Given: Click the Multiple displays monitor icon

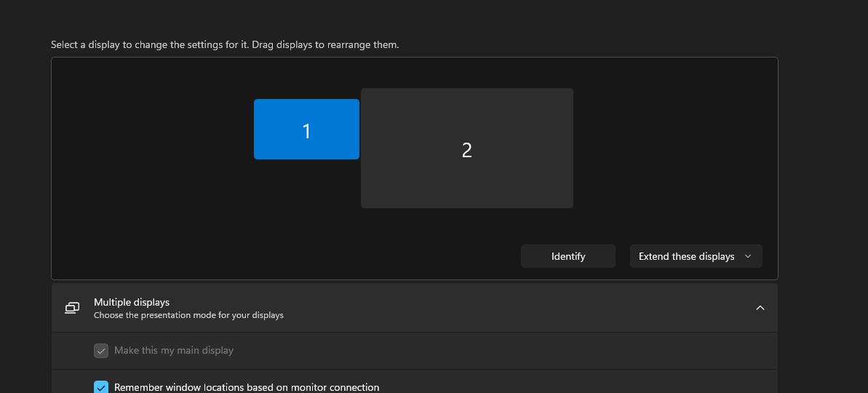Looking at the screenshot, I should tap(72, 308).
